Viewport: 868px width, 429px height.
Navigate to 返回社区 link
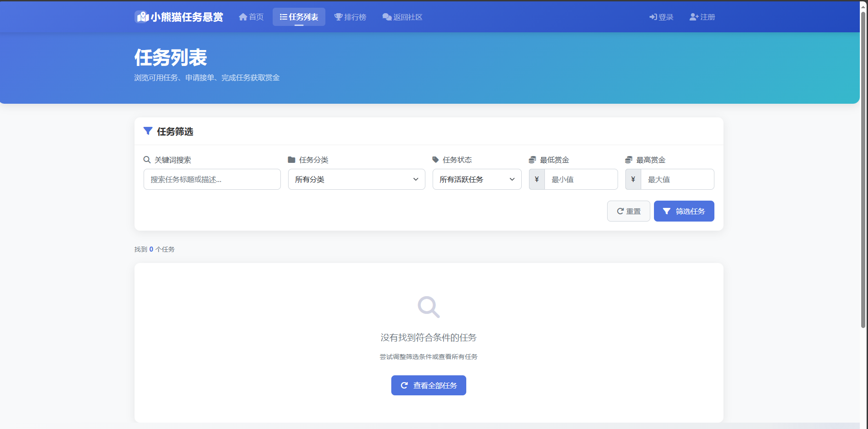coord(402,17)
